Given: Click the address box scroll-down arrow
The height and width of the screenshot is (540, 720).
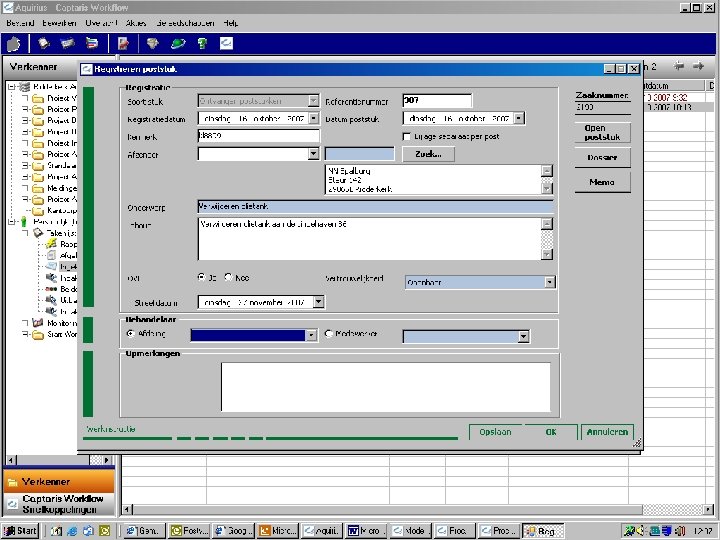Looking at the screenshot, I should 546,188.
